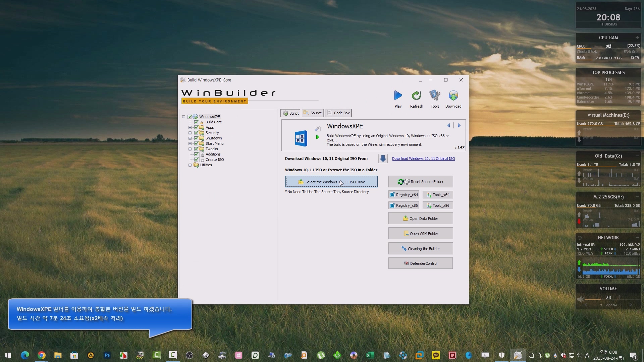Expand the Security tree node
The width and height of the screenshot is (644, 362).
click(x=190, y=133)
